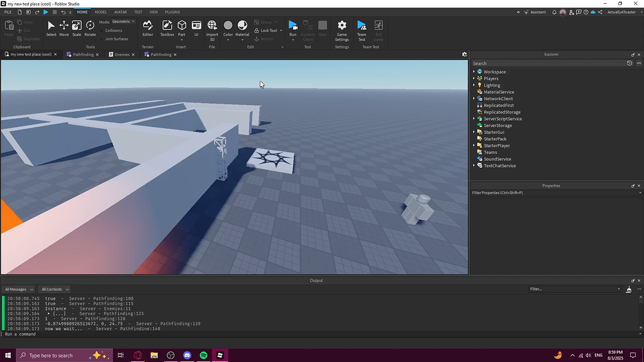Screen dimensions: 644x362
Task: Open viewport settings gear
Action: point(465,54)
